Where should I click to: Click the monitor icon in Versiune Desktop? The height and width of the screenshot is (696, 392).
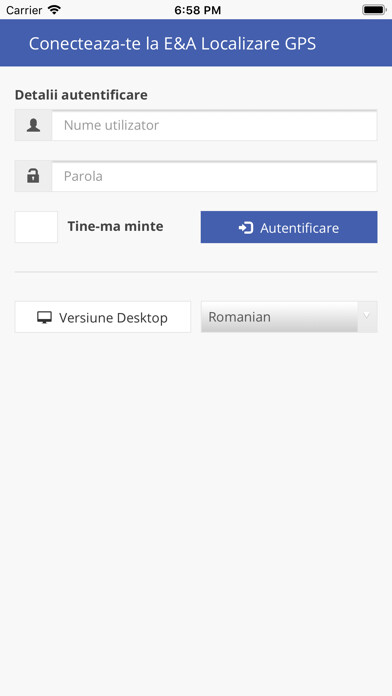coord(44,317)
